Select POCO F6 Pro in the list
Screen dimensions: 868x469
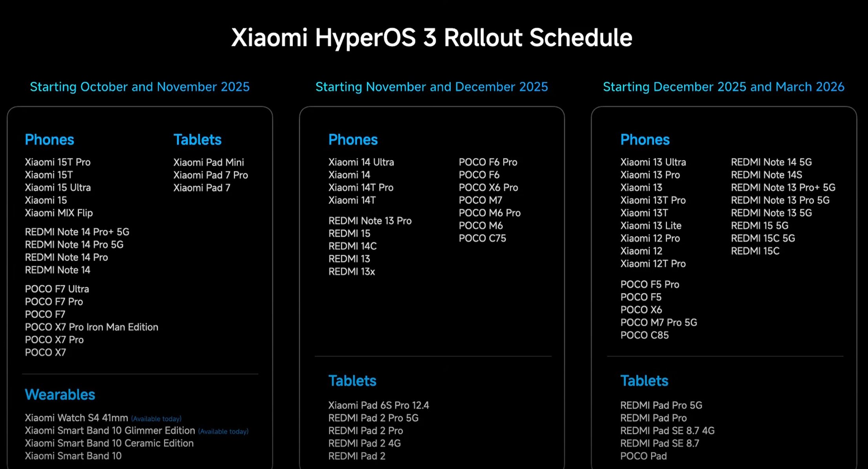pyautogui.click(x=488, y=162)
